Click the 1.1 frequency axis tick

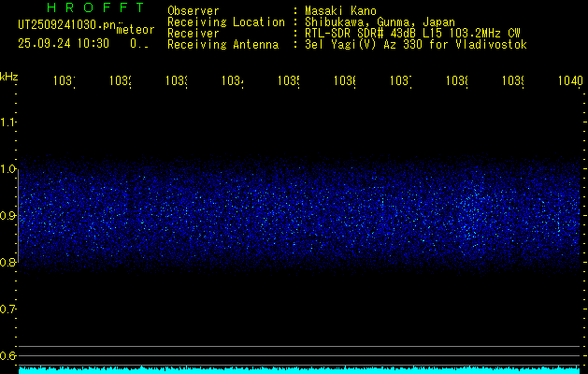tap(8, 122)
